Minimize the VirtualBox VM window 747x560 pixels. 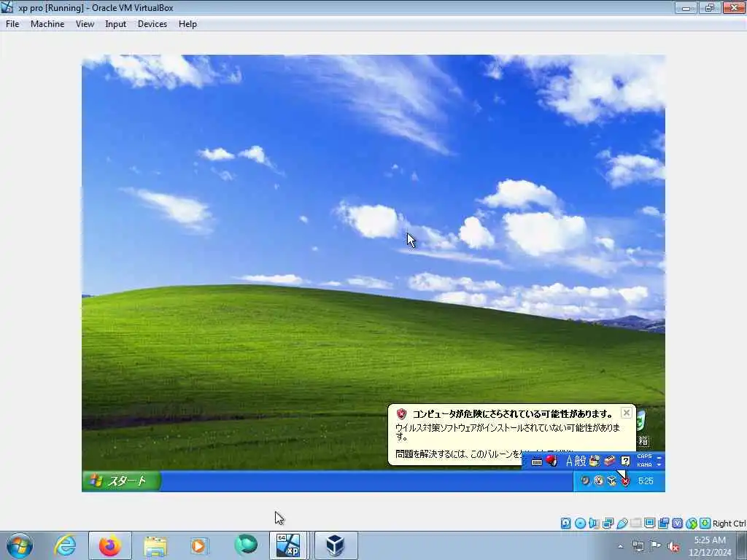click(686, 7)
